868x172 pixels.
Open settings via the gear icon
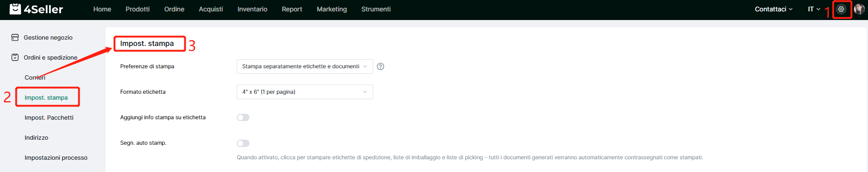(841, 9)
